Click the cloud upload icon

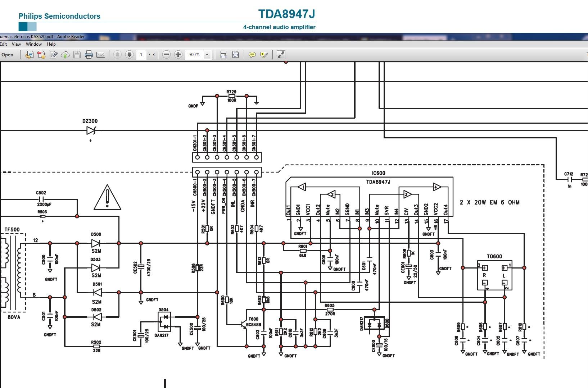[65, 55]
